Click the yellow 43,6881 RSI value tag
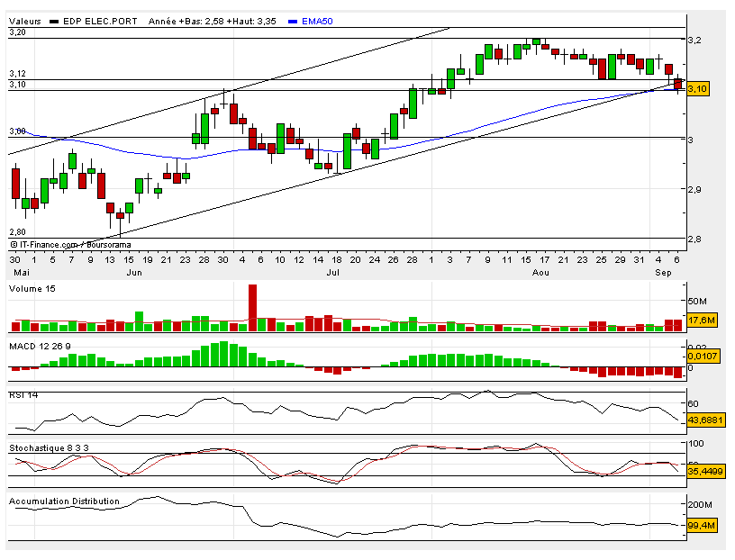The height and width of the screenshot is (560, 735). tap(705, 420)
